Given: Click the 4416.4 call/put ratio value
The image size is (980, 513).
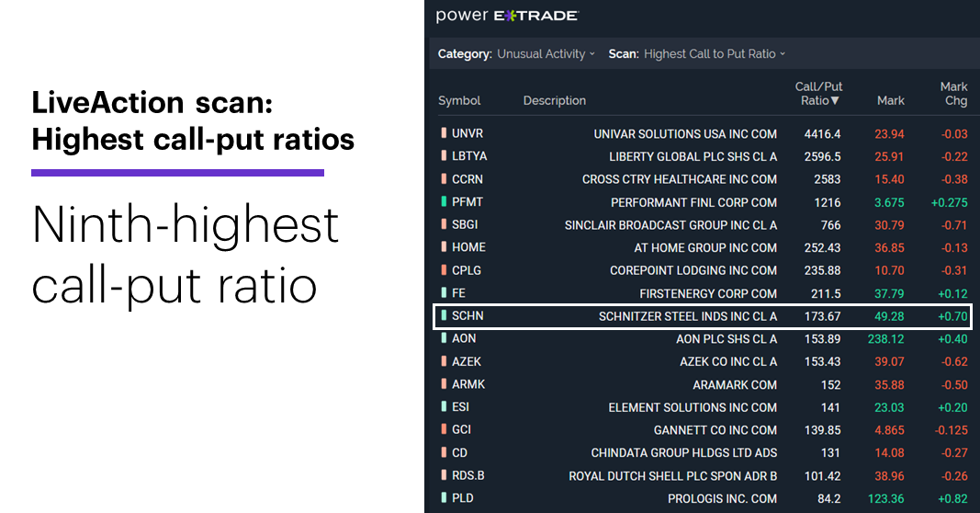Looking at the screenshot, I should [823, 134].
